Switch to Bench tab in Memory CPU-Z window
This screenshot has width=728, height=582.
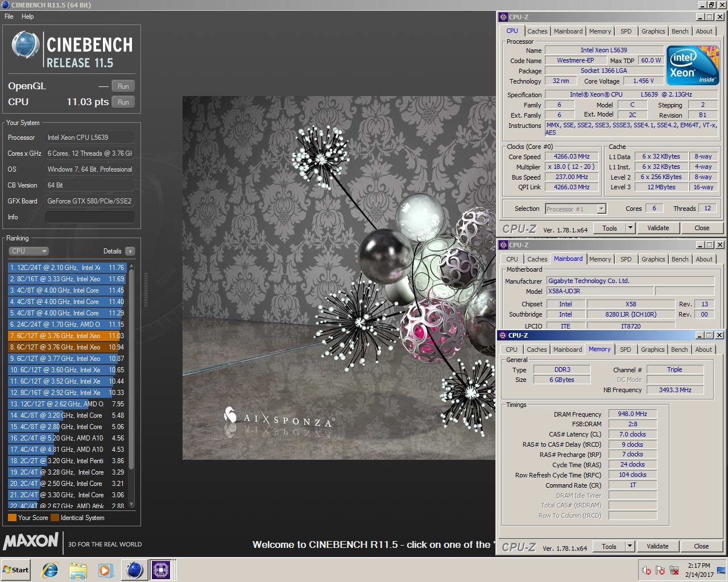(x=679, y=350)
